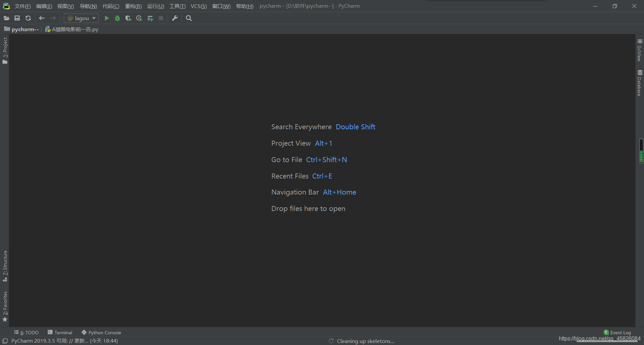The width and height of the screenshot is (644, 345).
Task: Open the 窗口(W) menu
Action: coord(221,6)
